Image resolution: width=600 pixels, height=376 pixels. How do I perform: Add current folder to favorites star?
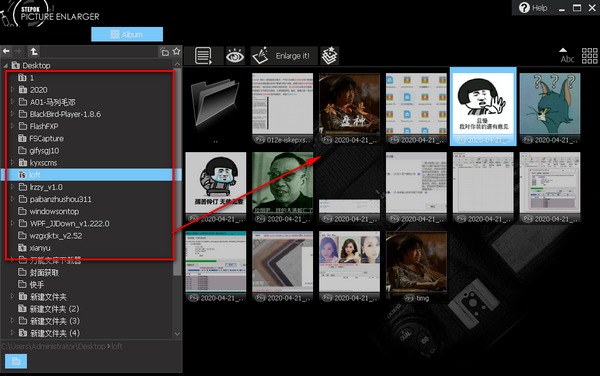pyautogui.click(x=176, y=51)
